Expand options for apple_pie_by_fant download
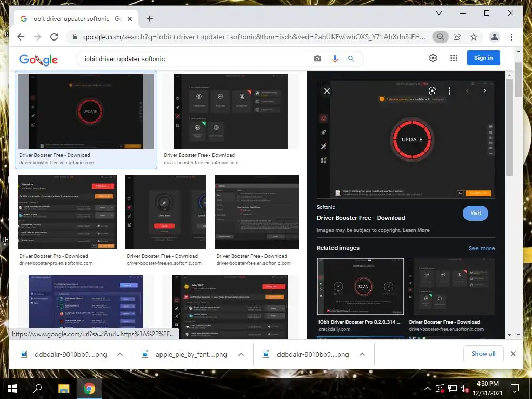 (x=241, y=354)
